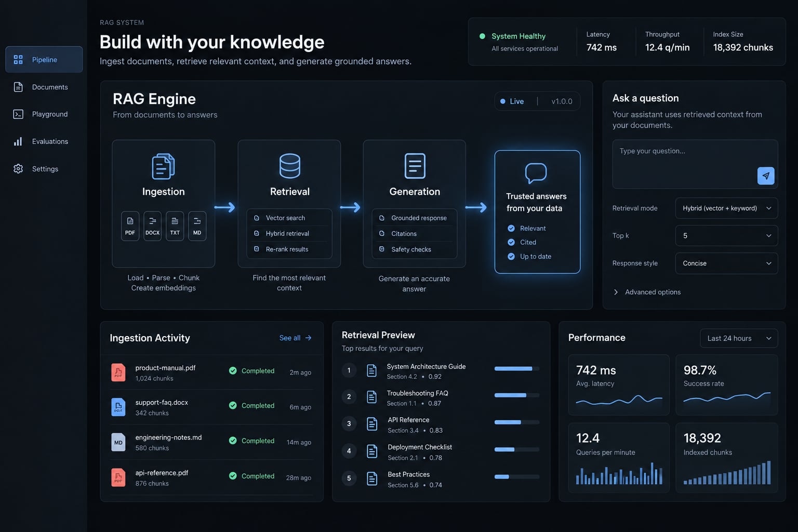Click the Generation document icon
Viewport: 798px width, 532px height.
point(415,166)
